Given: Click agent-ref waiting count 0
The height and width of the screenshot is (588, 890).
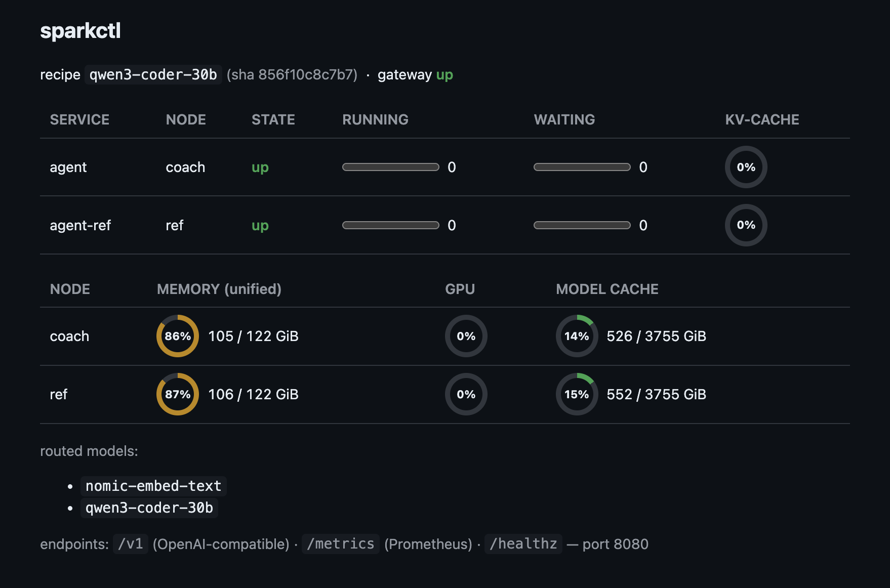Looking at the screenshot, I should (643, 226).
